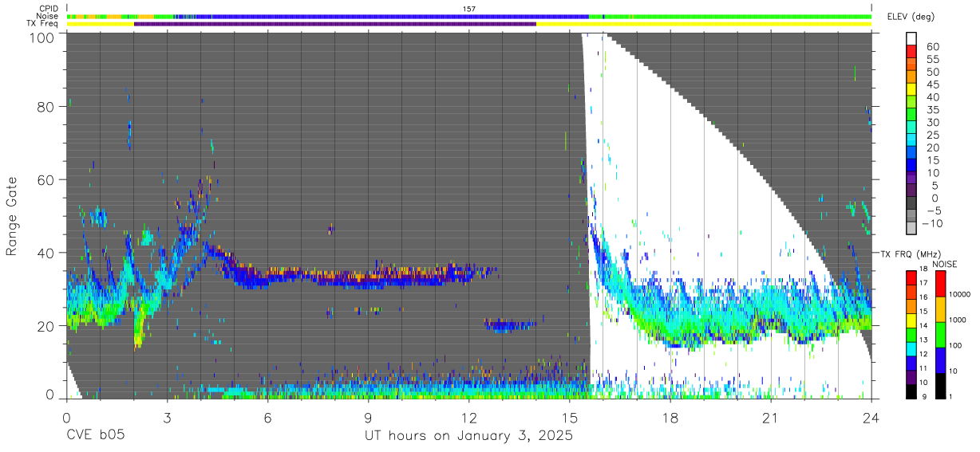Click the 55 tick on elevation colorbar
Screen dimensions: 980x452
point(931,59)
